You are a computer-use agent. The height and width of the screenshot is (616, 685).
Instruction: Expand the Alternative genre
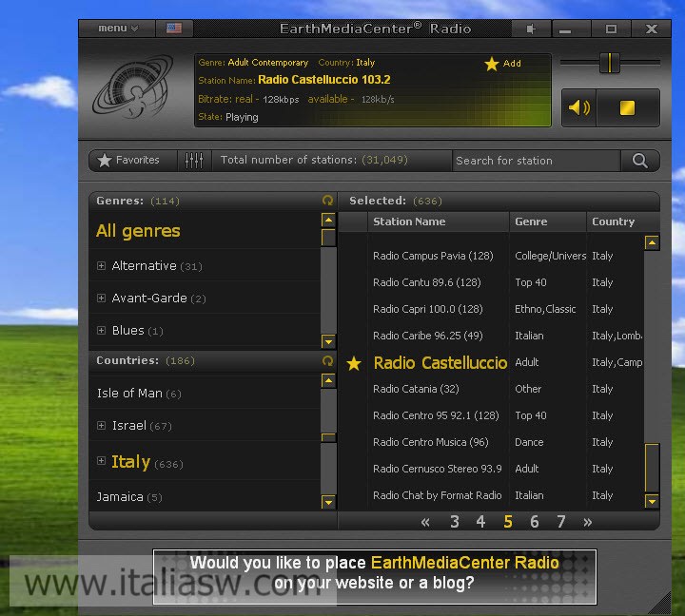(101, 266)
